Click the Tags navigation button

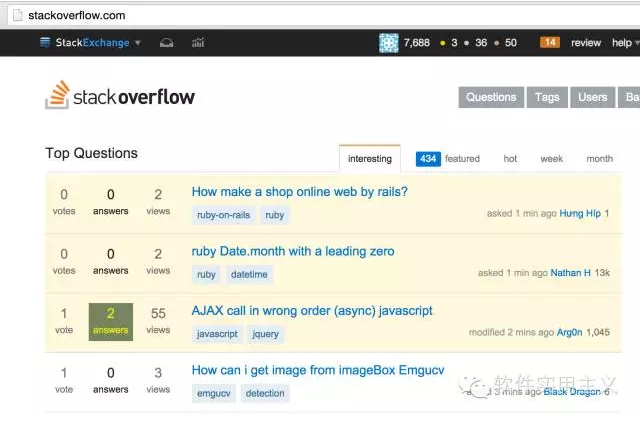pyautogui.click(x=547, y=97)
